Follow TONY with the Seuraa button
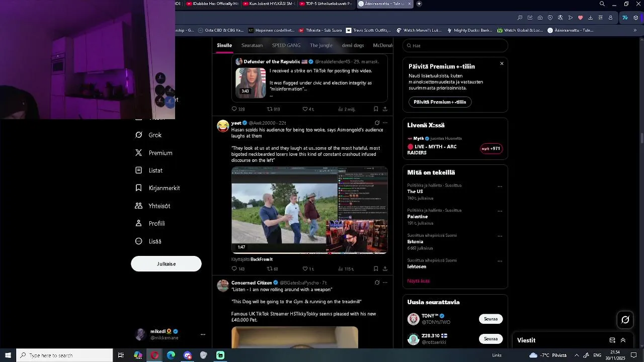 pyautogui.click(x=491, y=319)
